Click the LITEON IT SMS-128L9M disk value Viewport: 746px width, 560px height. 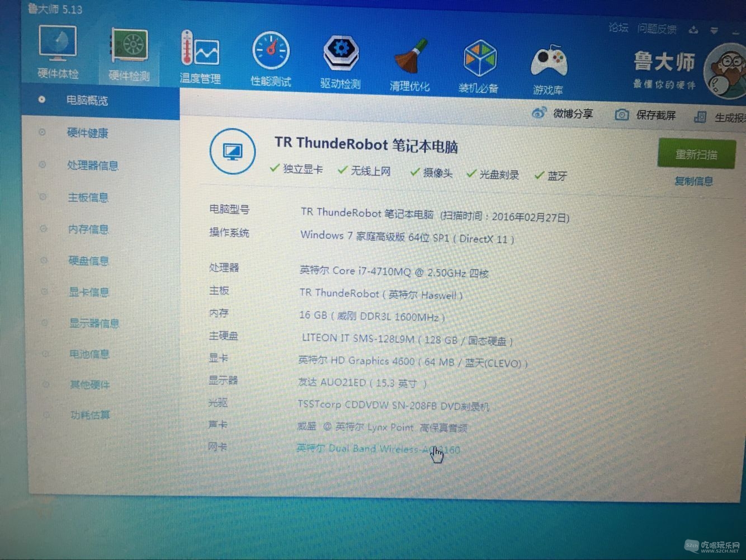[407, 339]
